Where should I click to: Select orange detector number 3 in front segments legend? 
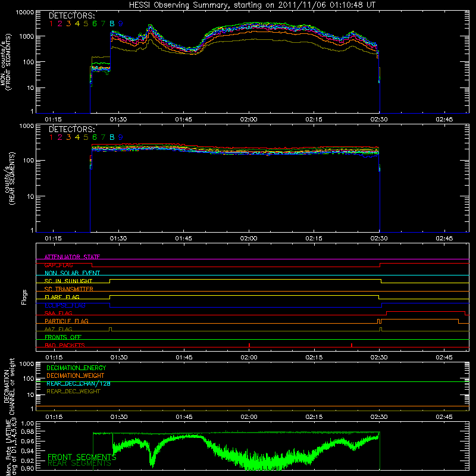(68, 24)
